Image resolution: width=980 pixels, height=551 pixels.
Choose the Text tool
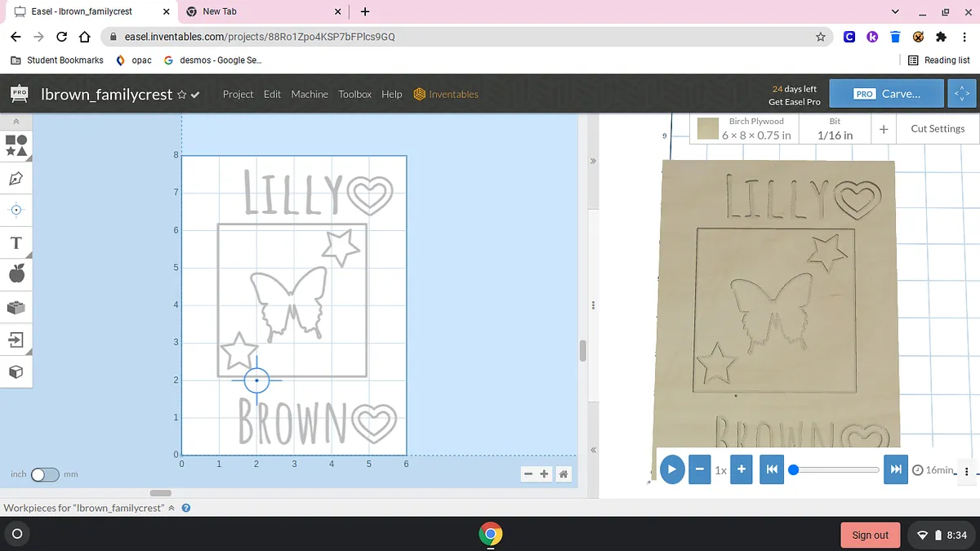[x=16, y=242]
